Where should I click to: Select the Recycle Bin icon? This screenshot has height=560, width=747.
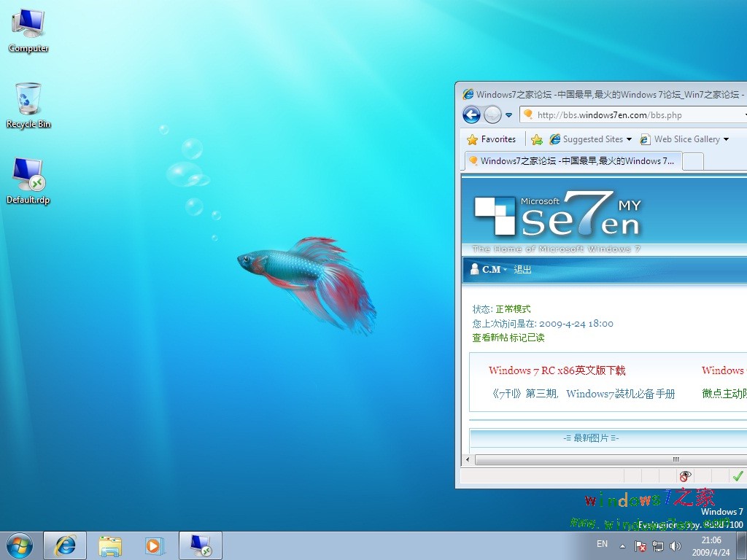click(28, 106)
